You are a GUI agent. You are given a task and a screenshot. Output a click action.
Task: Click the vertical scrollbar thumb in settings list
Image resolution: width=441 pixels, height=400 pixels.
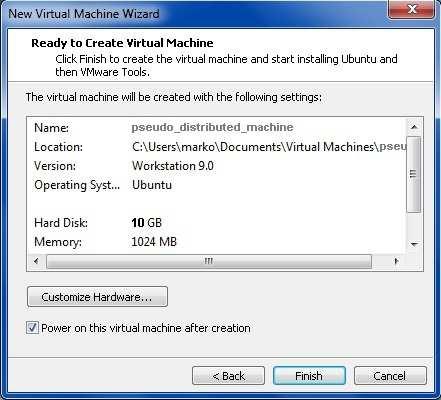414,174
